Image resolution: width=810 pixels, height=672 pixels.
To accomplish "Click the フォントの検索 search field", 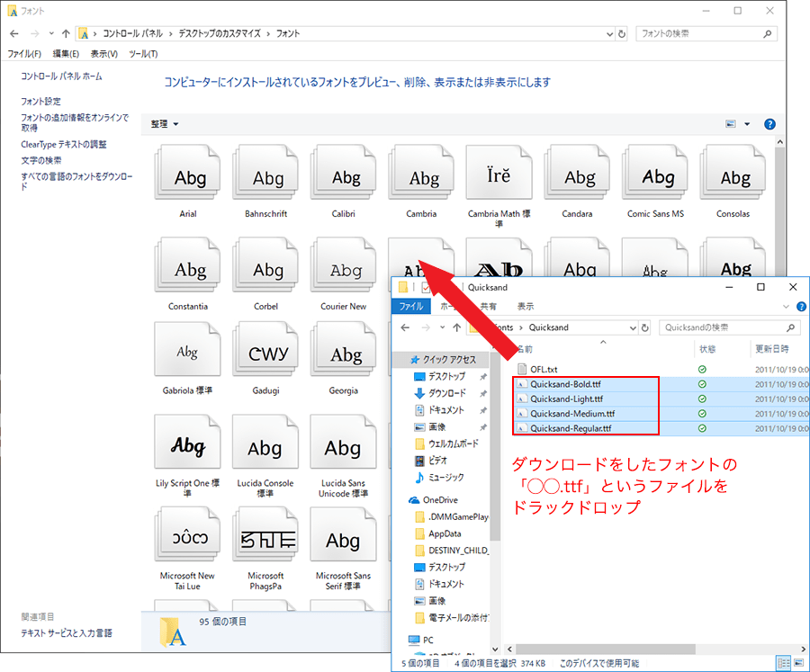I will [x=697, y=33].
